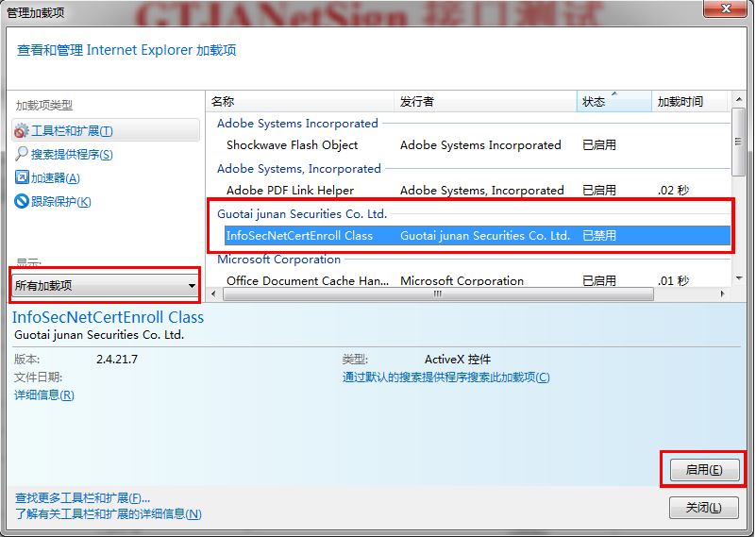756x537 pixels.
Task: Close the 管理加载项 window
Action: (726, 8)
